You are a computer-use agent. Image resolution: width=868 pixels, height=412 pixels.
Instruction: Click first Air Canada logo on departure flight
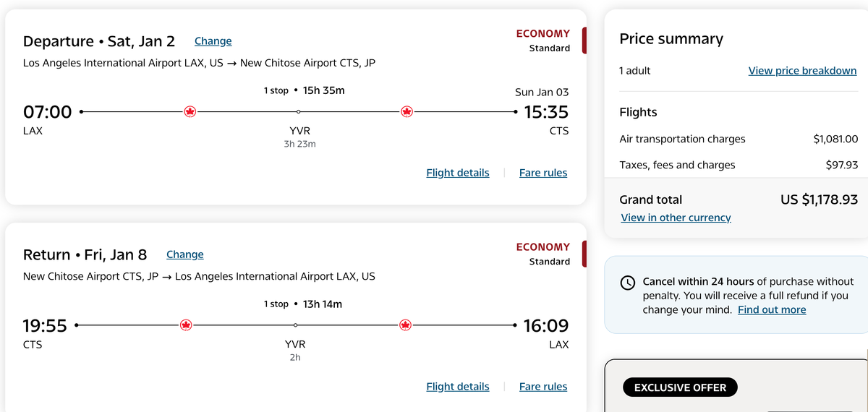point(190,112)
